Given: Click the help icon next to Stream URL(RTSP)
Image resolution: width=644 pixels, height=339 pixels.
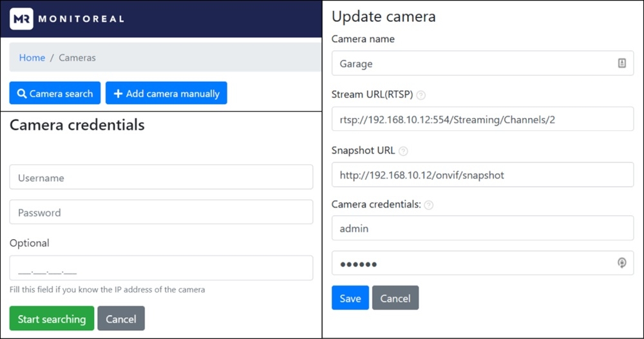Looking at the screenshot, I should click(421, 95).
